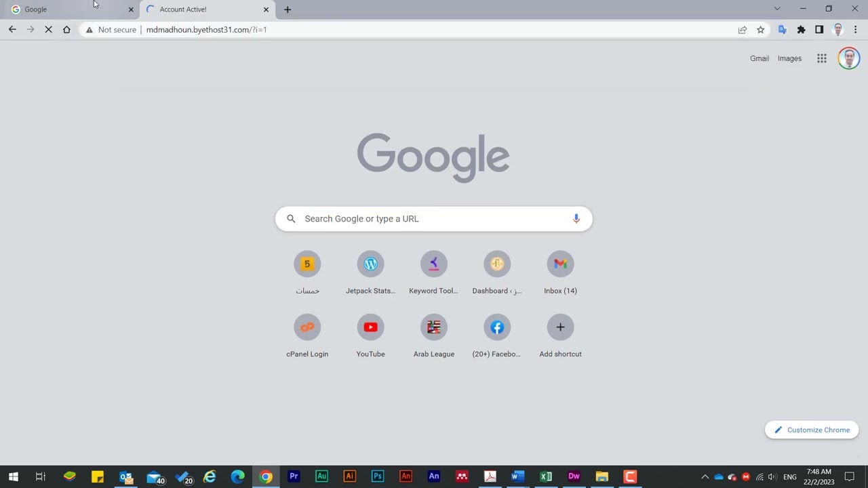868x488 pixels.
Task: Switch to the Account Active! tab
Action: click(208, 9)
